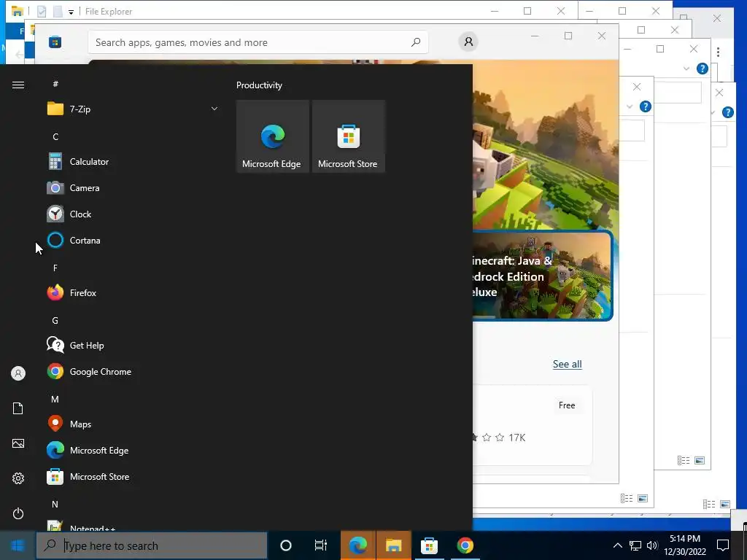Show hidden tray icons chevron
The image size is (747, 560).
pos(617,545)
